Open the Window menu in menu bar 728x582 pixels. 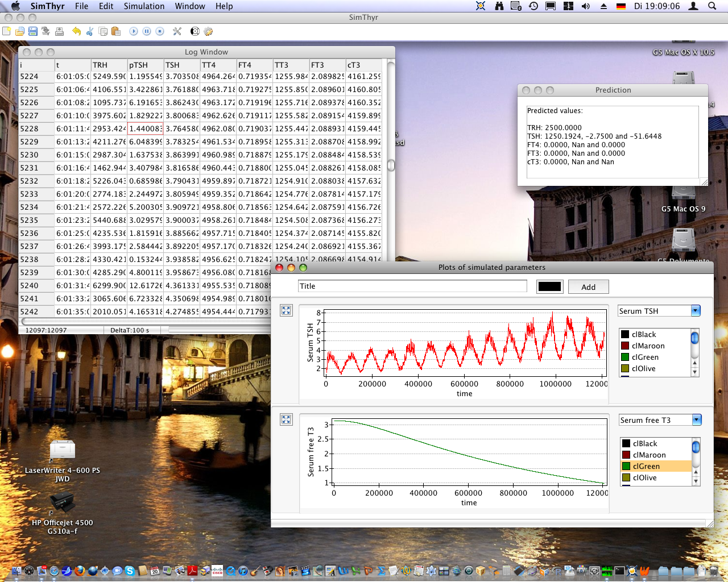coord(190,6)
